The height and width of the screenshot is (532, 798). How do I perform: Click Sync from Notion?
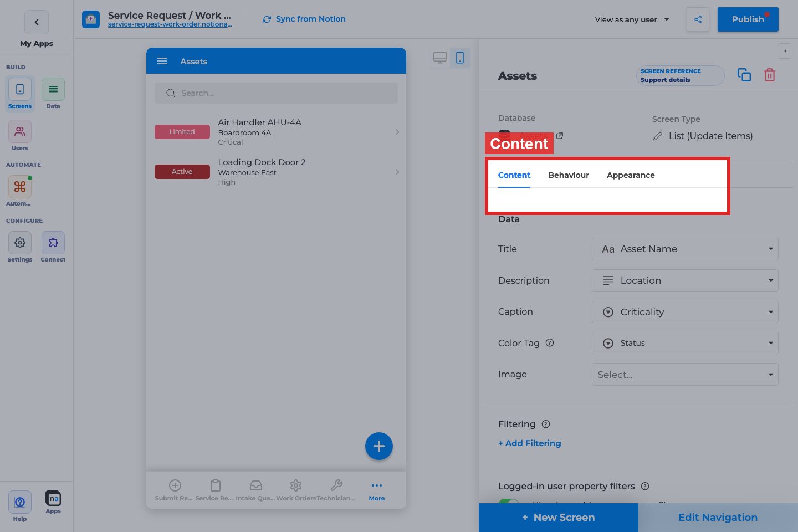[x=304, y=19]
